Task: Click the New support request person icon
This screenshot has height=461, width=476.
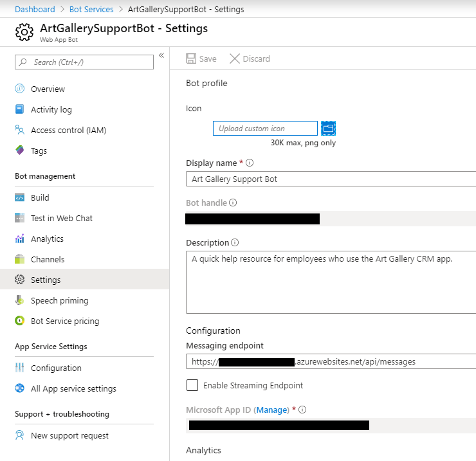Action: [20, 435]
